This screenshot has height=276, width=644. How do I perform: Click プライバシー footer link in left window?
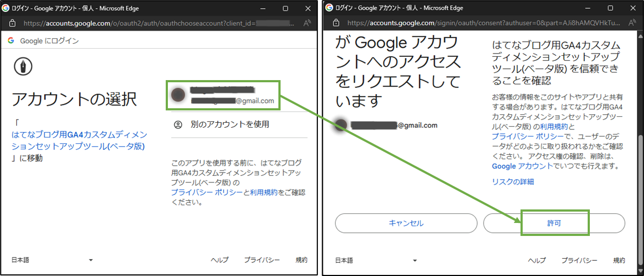coord(262,260)
